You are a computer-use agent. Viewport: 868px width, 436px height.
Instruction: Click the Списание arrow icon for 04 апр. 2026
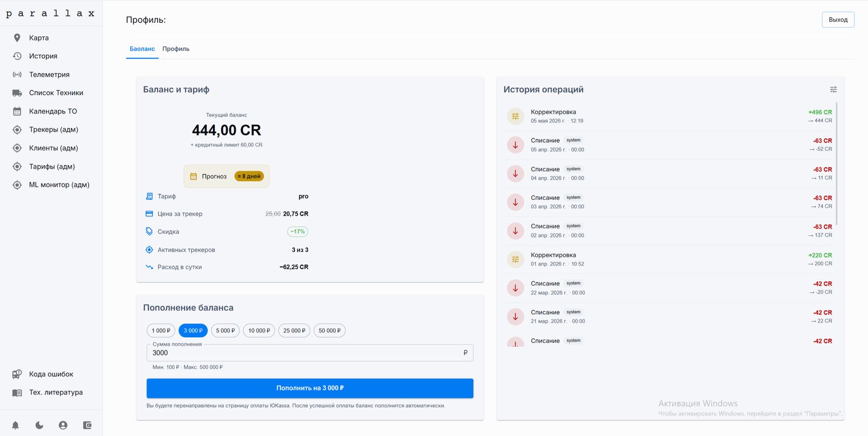[515, 174]
